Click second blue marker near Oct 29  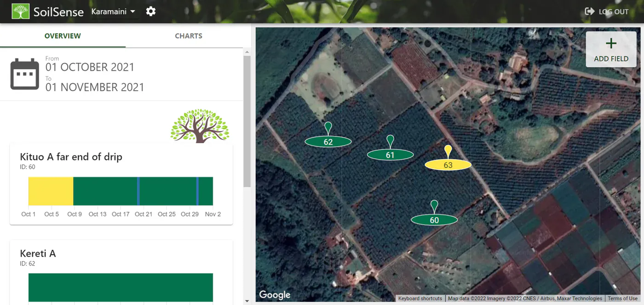pyautogui.click(x=198, y=191)
